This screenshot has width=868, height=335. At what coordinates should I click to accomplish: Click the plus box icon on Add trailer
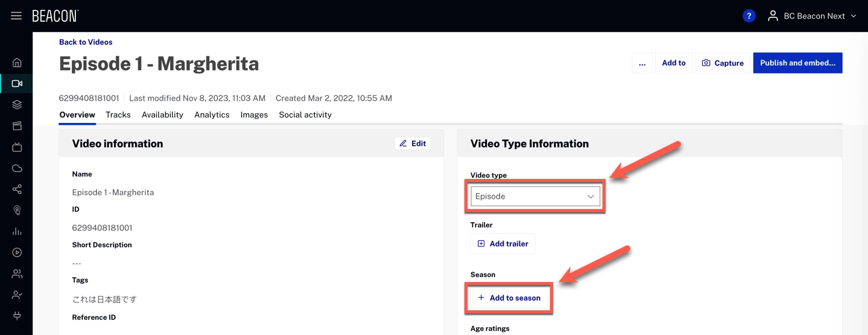(481, 243)
